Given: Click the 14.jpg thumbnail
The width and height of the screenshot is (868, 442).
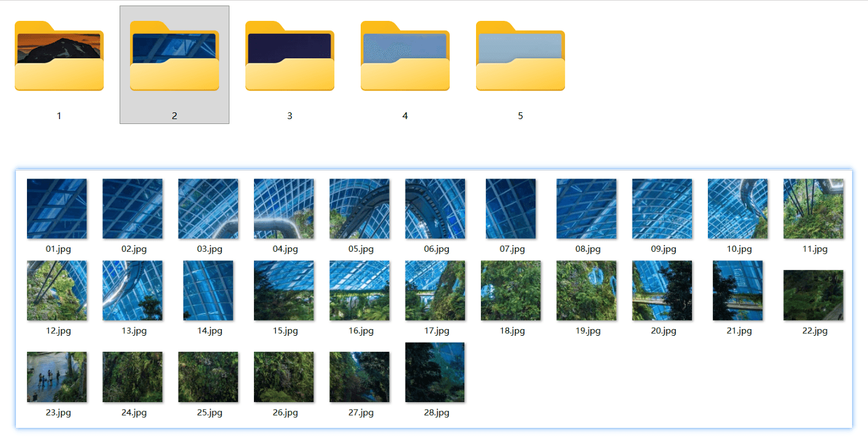Looking at the screenshot, I should (208, 290).
